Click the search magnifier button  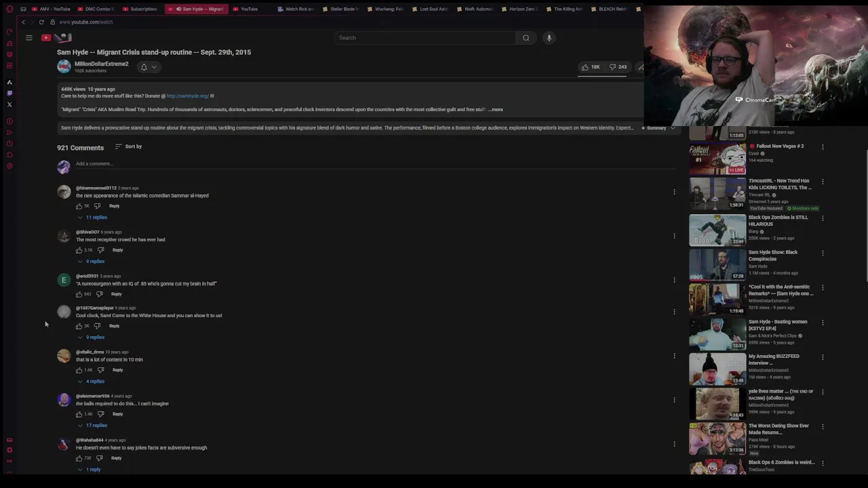[x=526, y=38]
